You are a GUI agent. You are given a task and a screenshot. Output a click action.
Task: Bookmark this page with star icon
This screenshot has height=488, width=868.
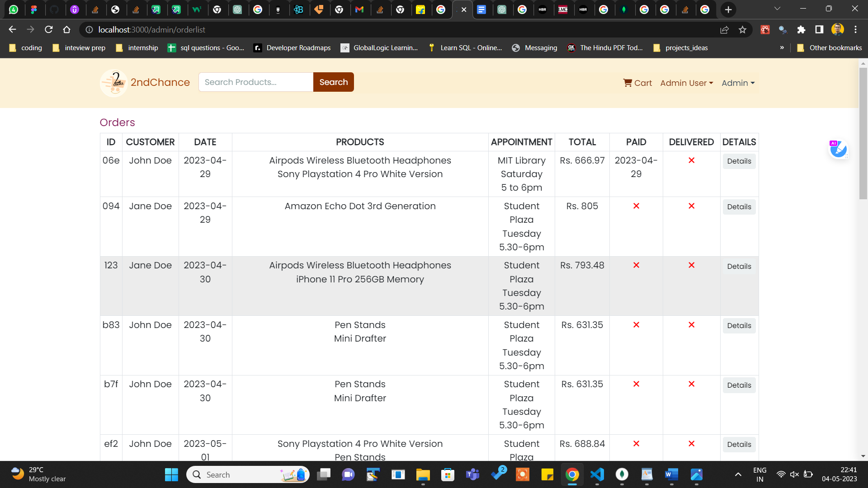[742, 30]
